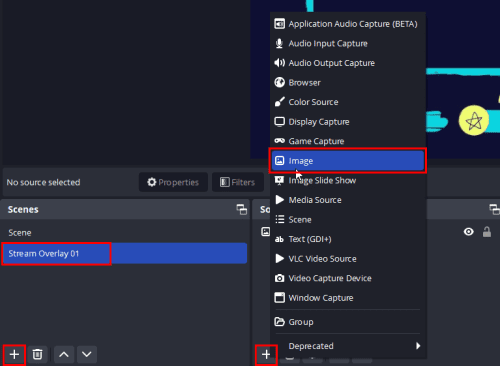Toggle the source lock icon
The image size is (500, 366).
tap(487, 232)
